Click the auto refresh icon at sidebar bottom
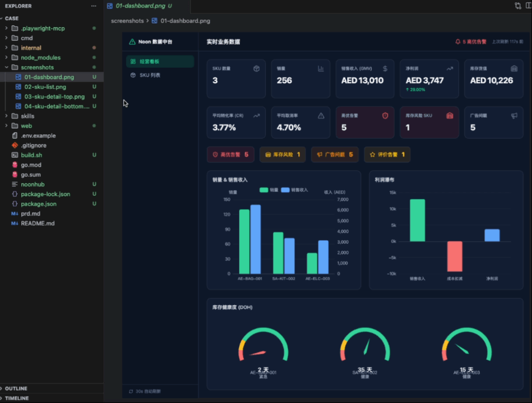This screenshot has height=403, width=532. click(x=131, y=391)
